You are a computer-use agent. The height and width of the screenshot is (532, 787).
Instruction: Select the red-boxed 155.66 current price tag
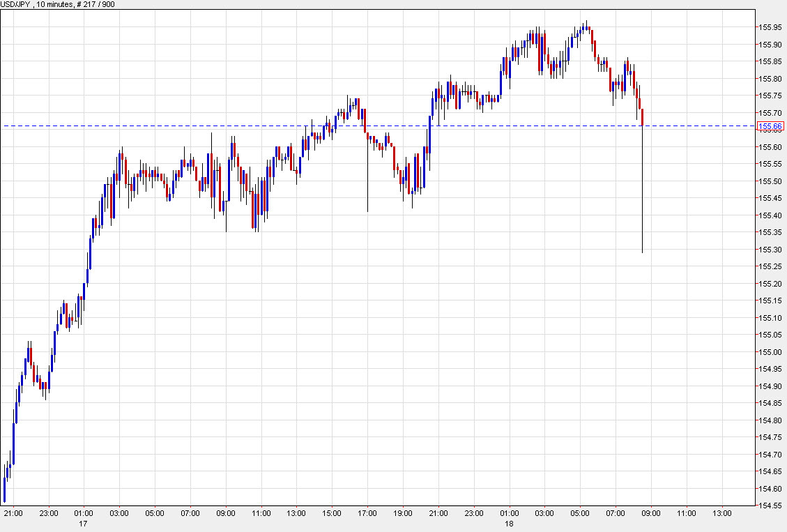[x=771, y=127]
